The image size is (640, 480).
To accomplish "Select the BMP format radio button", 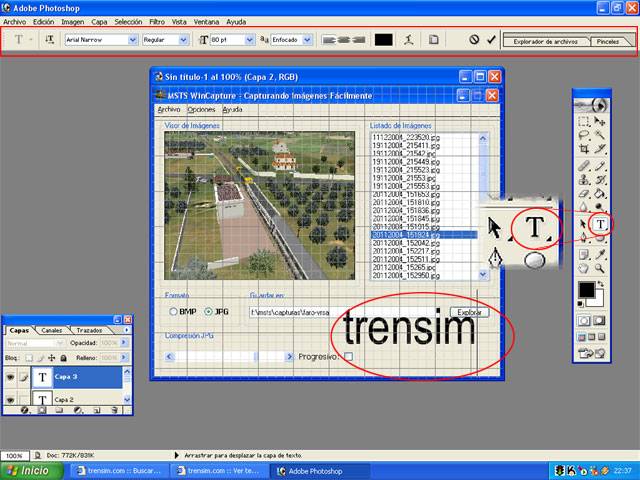I will coord(172,311).
